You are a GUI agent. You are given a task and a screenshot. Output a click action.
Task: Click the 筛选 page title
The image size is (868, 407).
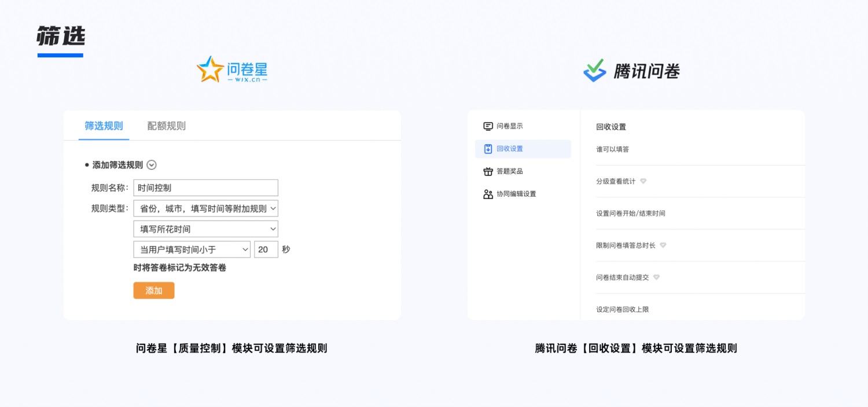[61, 36]
